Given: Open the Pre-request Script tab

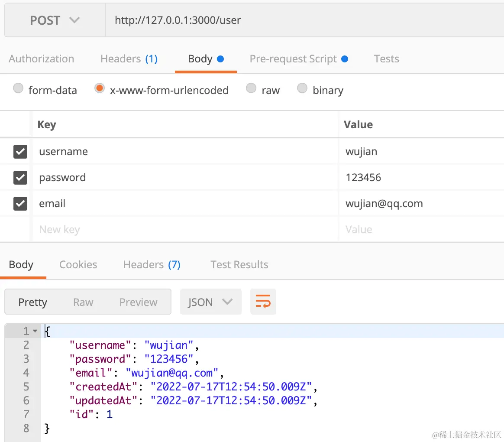Looking at the screenshot, I should (x=298, y=59).
